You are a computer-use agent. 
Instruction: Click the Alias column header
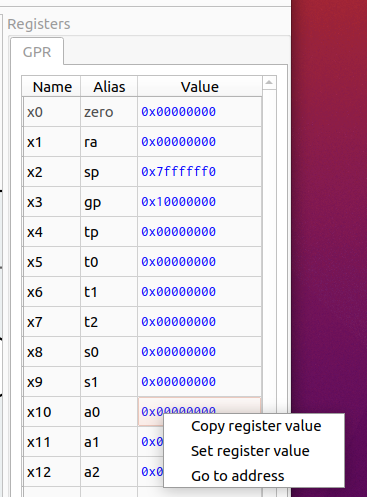point(109,87)
